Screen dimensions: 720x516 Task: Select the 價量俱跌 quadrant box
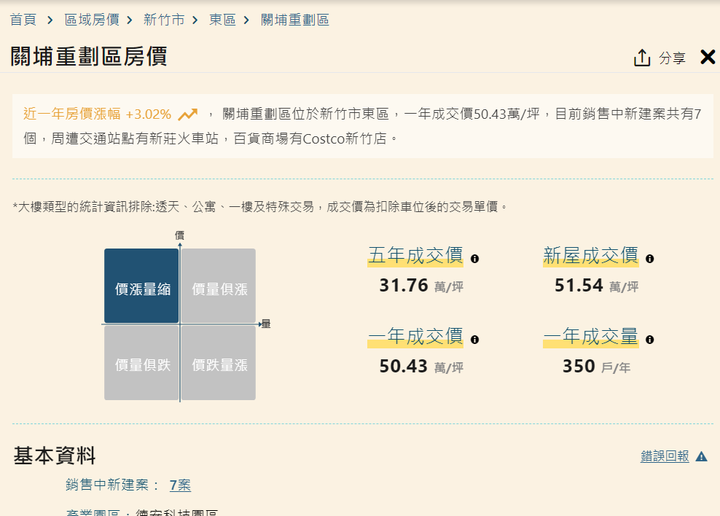coord(141,363)
